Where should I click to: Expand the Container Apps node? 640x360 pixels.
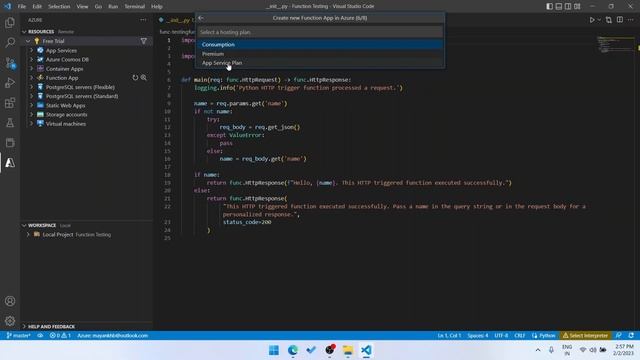(x=31, y=69)
